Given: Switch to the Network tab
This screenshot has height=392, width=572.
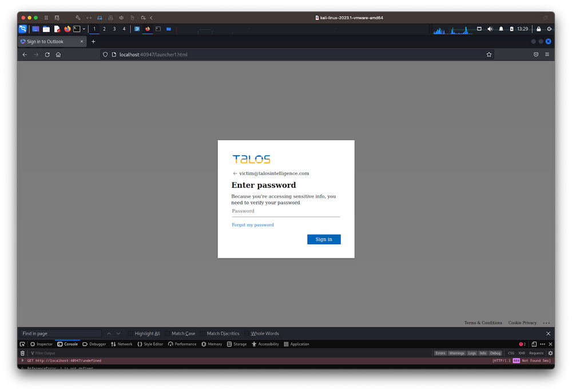Looking at the screenshot, I should (121, 344).
